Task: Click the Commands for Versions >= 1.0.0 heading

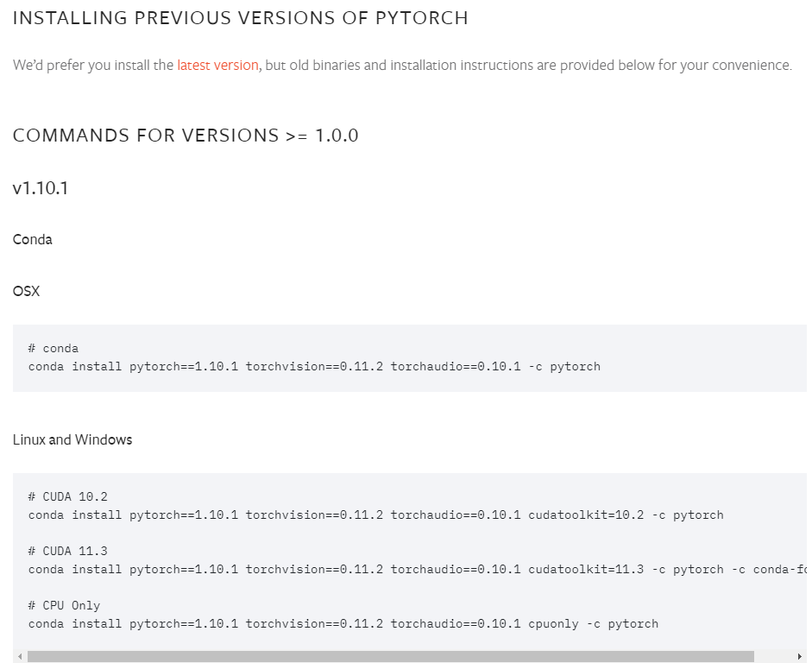Action: pos(186,136)
